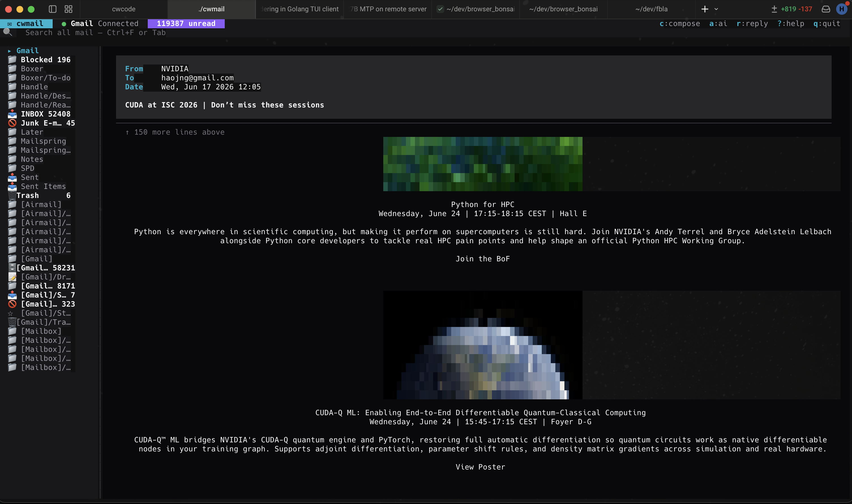Viewport: 852px width, 504px height.
Task: Click the [Gmail]/Tra… trash icon
Action: 12,322
